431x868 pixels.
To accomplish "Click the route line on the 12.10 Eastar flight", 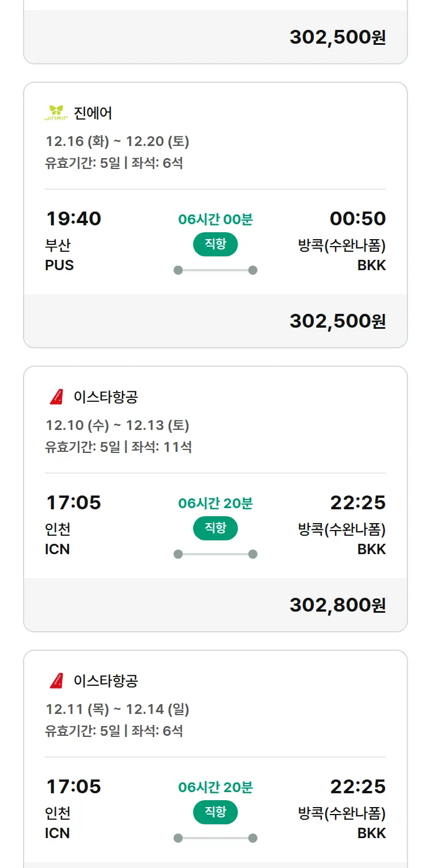I will click(215, 554).
